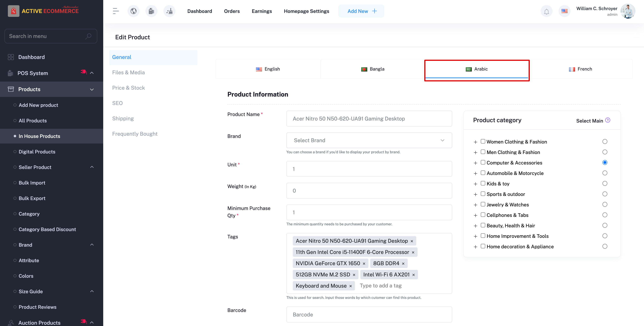
Task: Tick the Kids & toy checkbox
Action: pyautogui.click(x=483, y=183)
